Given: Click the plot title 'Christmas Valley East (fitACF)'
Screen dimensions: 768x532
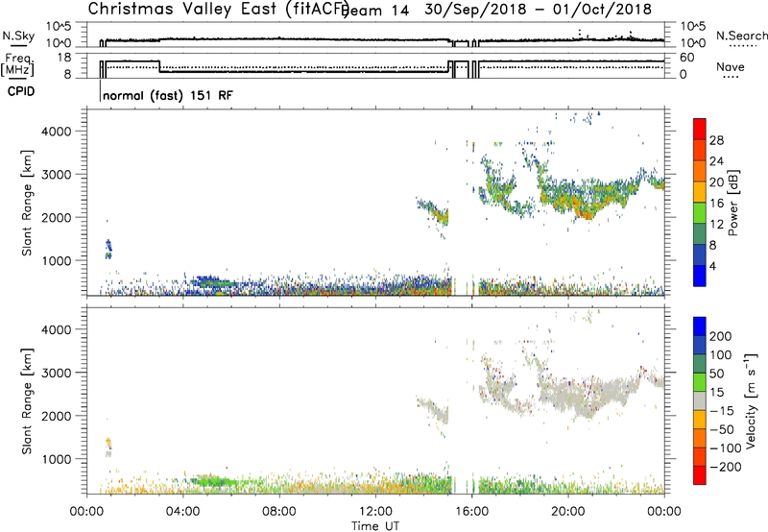Looking at the screenshot, I should tap(219, 9).
